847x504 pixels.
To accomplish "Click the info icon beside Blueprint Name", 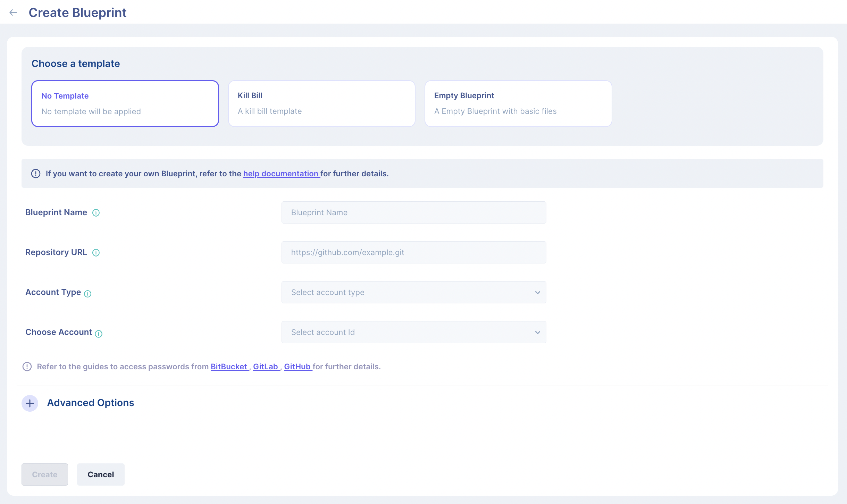I will pyautogui.click(x=96, y=213).
